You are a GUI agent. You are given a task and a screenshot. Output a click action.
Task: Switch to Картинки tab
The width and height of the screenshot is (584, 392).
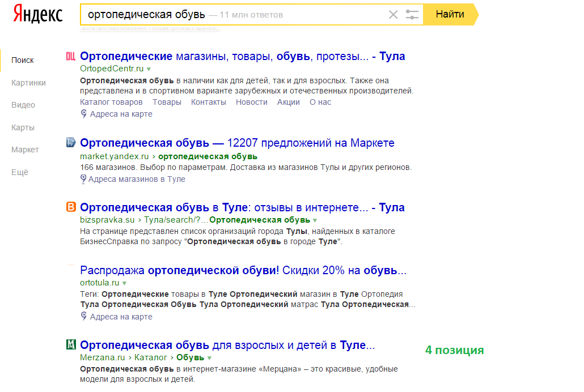28,83
